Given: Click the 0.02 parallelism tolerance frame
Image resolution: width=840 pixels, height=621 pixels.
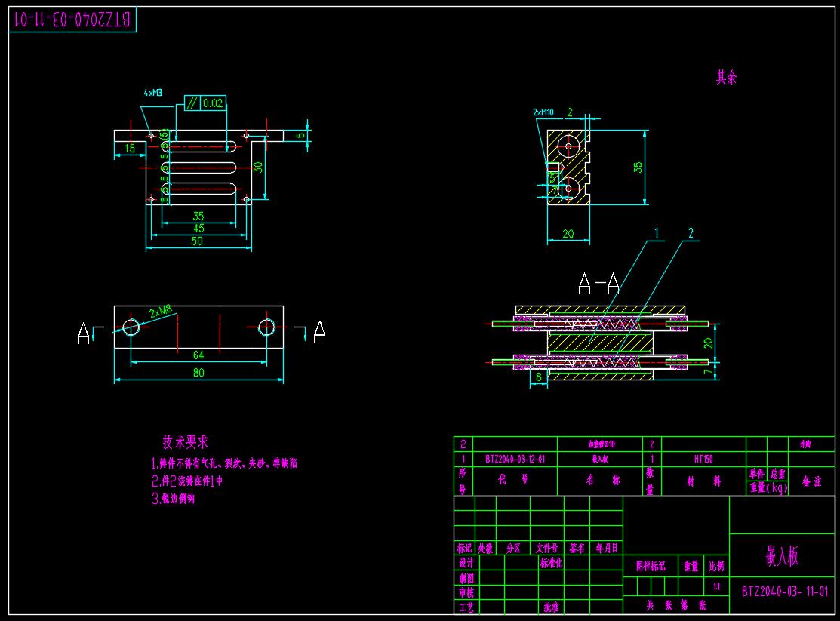Looking at the screenshot, I should click(205, 103).
